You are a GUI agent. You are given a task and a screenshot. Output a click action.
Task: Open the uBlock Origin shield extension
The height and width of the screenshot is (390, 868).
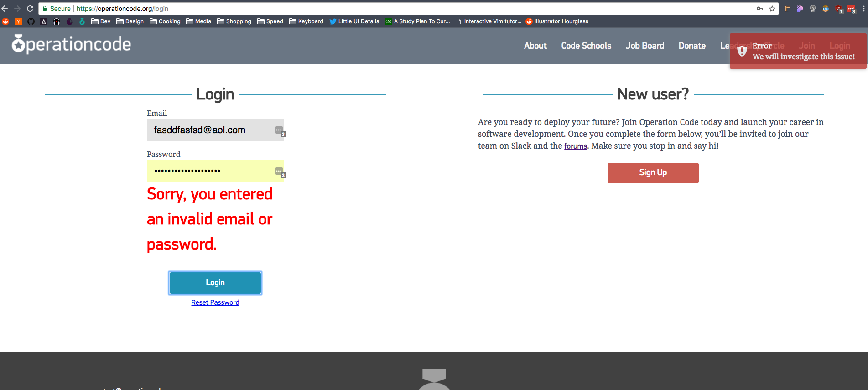[839, 9]
